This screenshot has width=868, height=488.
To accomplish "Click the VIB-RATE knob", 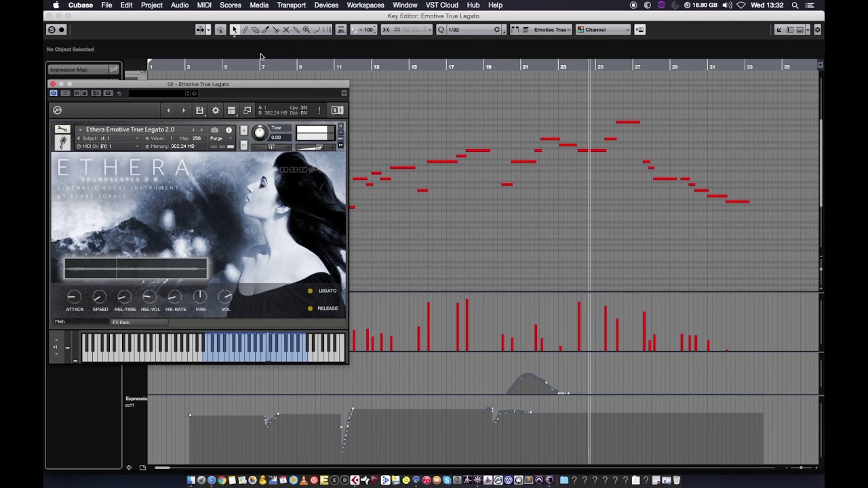I will [174, 297].
